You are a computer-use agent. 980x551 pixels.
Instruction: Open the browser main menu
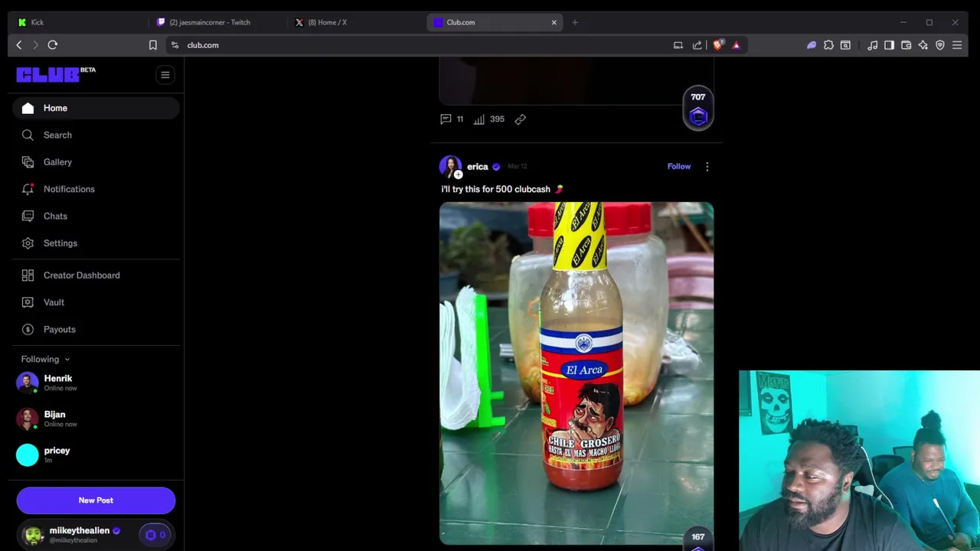957,45
